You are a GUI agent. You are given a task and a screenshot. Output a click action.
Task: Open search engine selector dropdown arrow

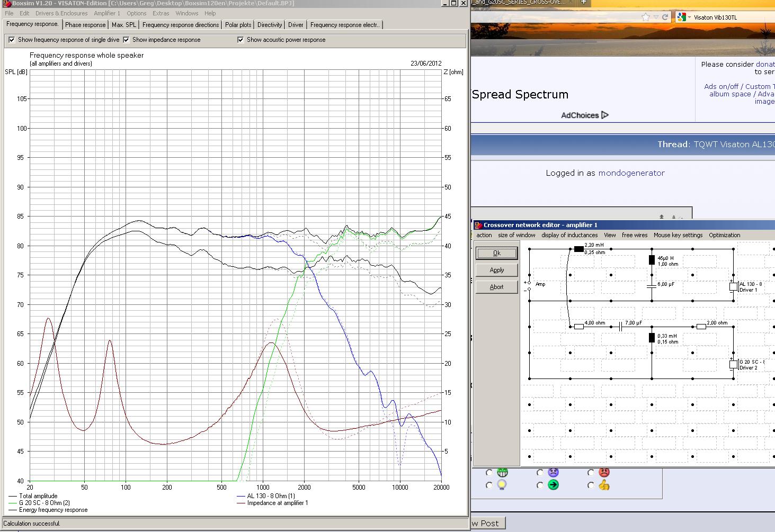[x=689, y=17]
